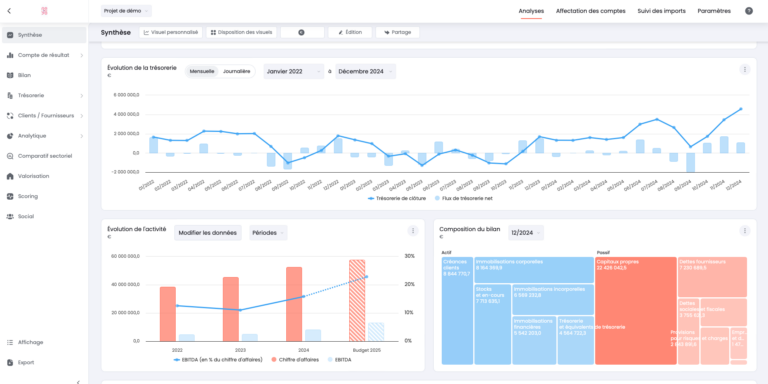768x384 pixels.
Task: Toggle Flux de trésorerie net legend series
Action: point(463,198)
